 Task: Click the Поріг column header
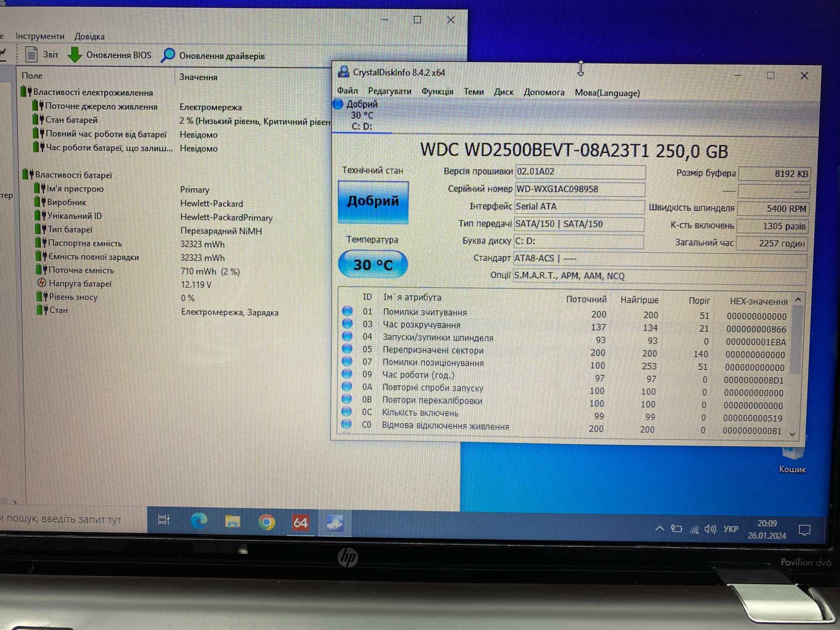pyautogui.click(x=699, y=300)
